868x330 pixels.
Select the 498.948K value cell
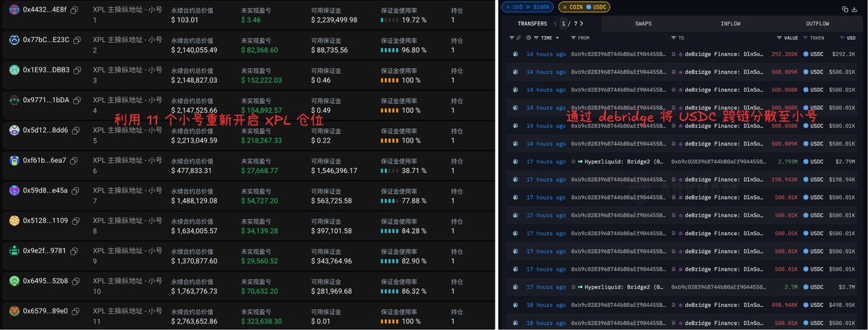785,305
